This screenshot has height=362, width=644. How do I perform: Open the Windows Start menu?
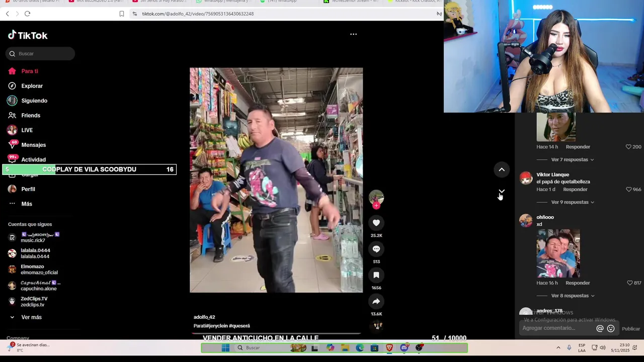pos(225,348)
